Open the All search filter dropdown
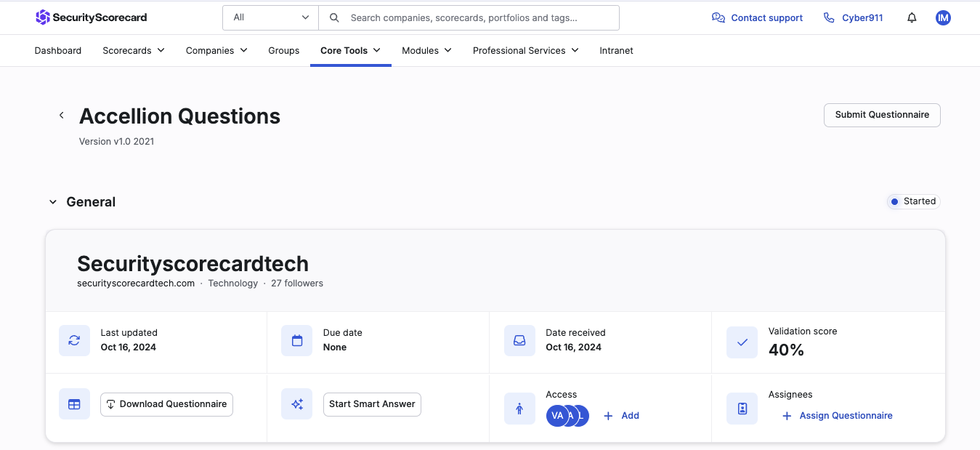Image resolution: width=980 pixels, height=450 pixels. pyautogui.click(x=270, y=17)
